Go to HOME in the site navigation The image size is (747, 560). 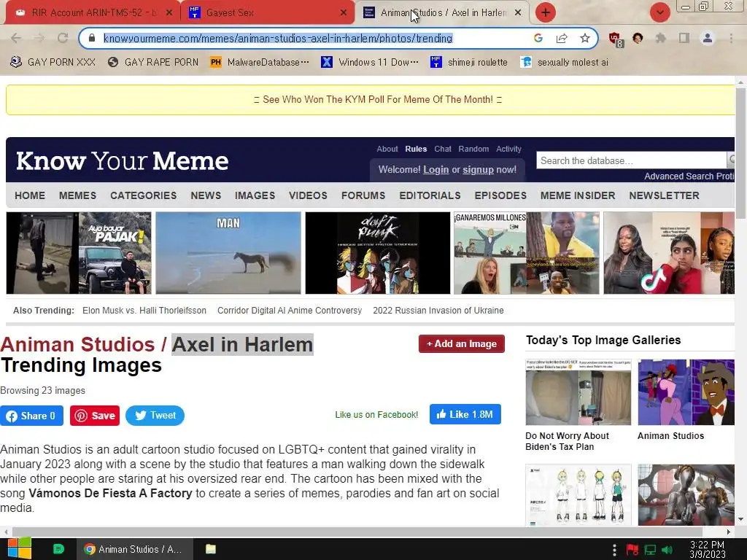point(30,195)
